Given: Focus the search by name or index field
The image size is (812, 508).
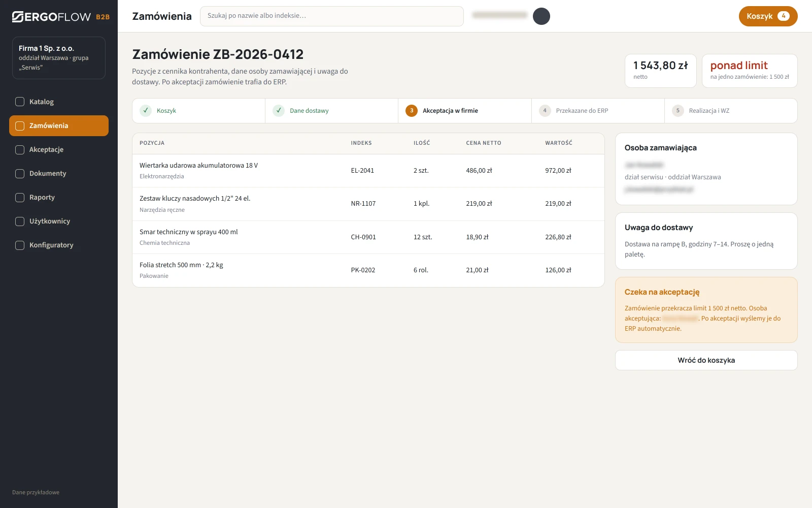Looking at the screenshot, I should click(332, 16).
